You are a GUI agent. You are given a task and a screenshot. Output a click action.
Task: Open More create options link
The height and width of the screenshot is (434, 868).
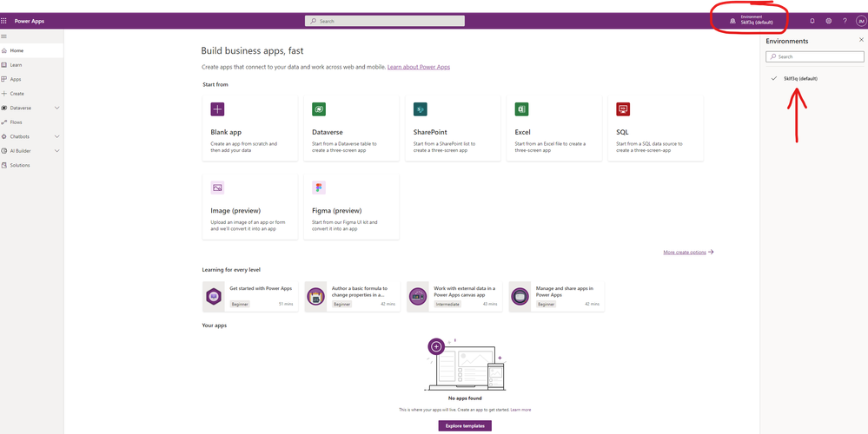tap(689, 252)
